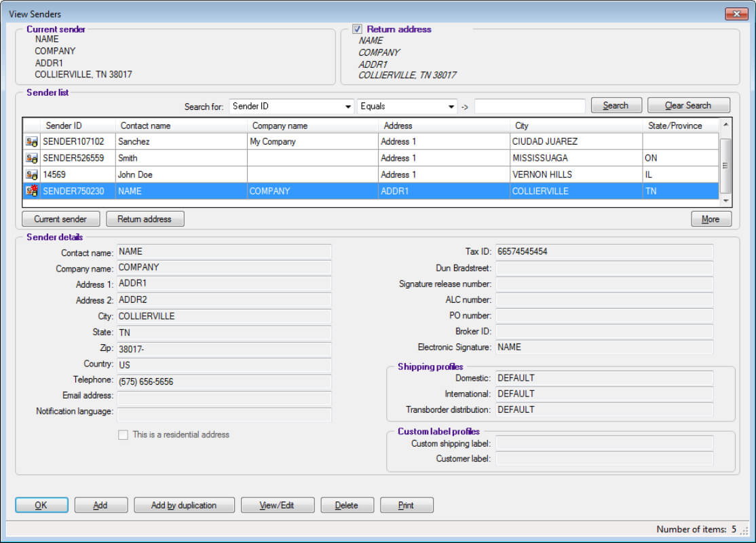Image resolution: width=756 pixels, height=543 pixels.
Task: Click the search value input box
Action: [529, 106]
